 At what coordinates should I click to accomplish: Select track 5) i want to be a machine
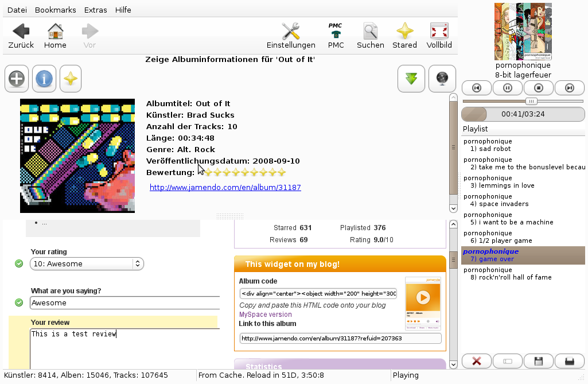(523, 219)
